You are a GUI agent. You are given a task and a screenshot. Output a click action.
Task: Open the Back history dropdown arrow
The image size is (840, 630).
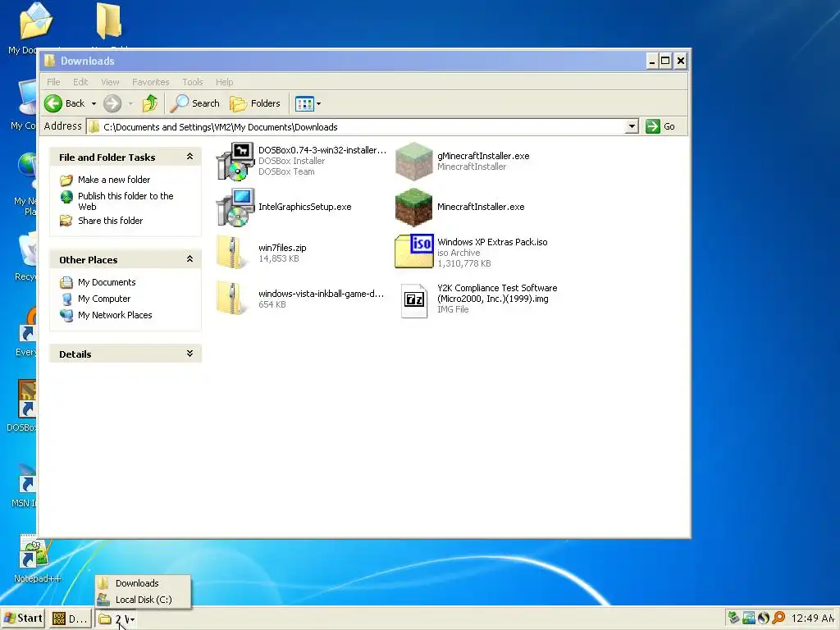pos(94,104)
